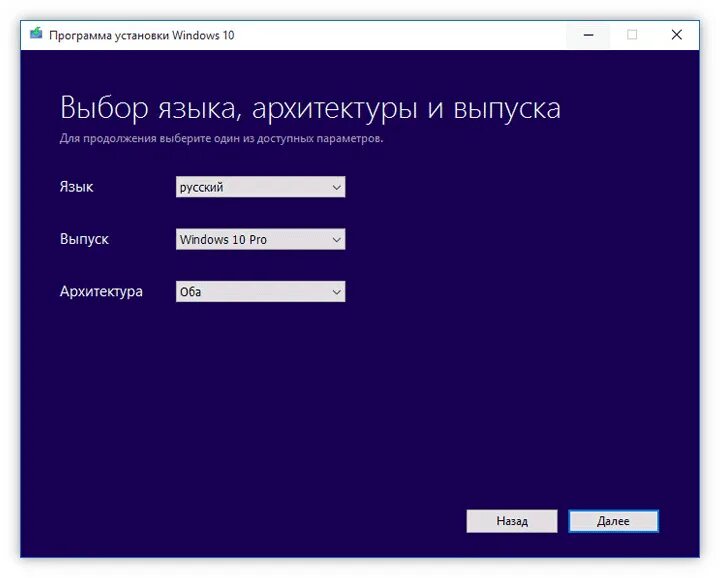This screenshot has width=720, height=578.
Task: Click the Назад back button
Action: [x=512, y=521]
